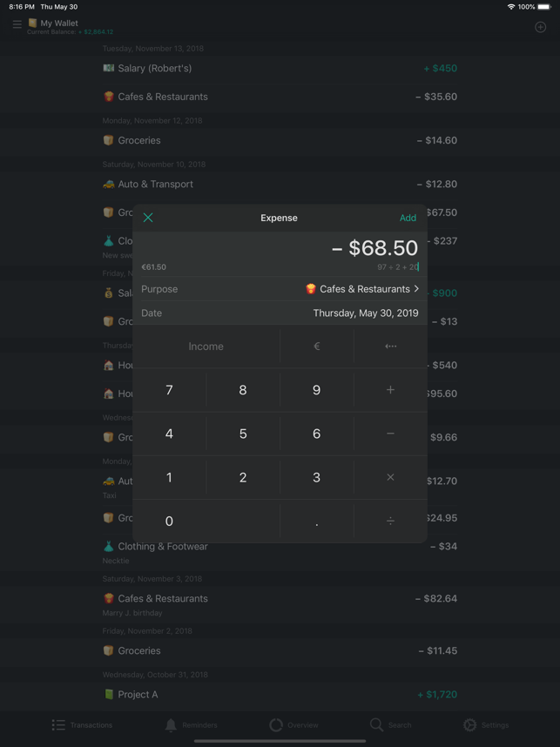Select the multiply operator key

[391, 477]
